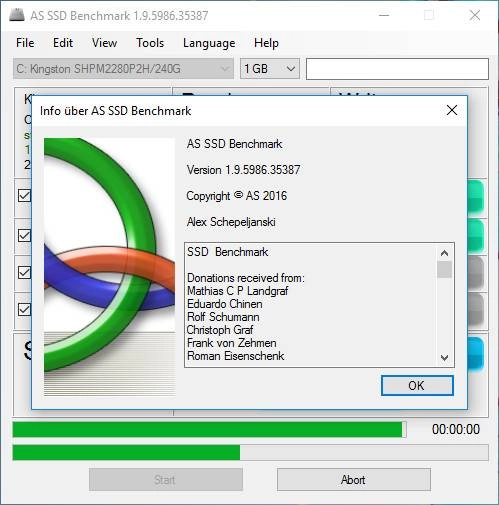
Task: Toggle the first benchmark test checkbox
Action: 24,196
